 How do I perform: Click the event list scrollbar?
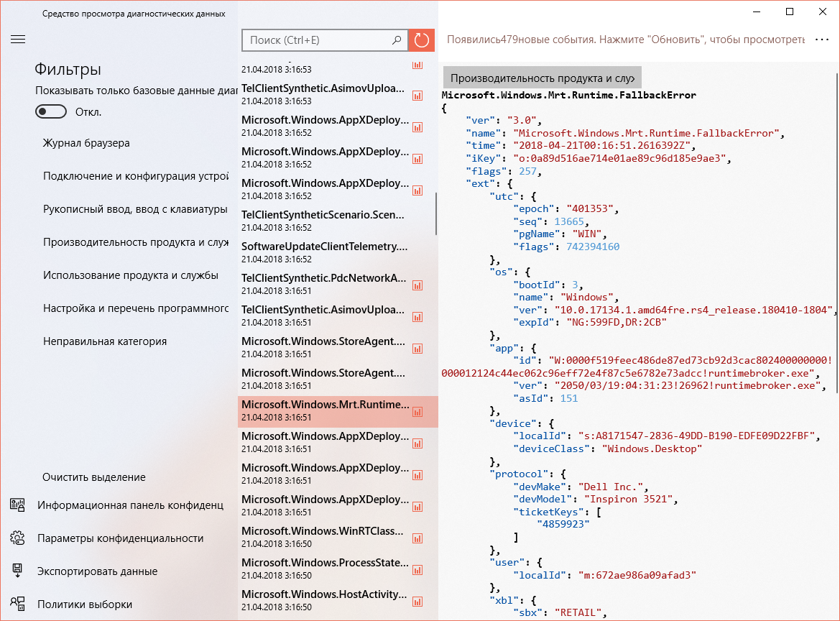coord(436,213)
